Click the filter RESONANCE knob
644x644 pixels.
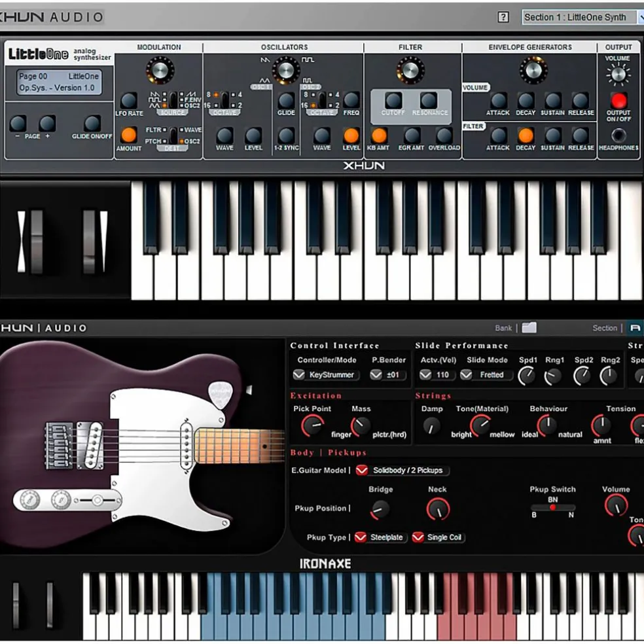pyautogui.click(x=429, y=100)
